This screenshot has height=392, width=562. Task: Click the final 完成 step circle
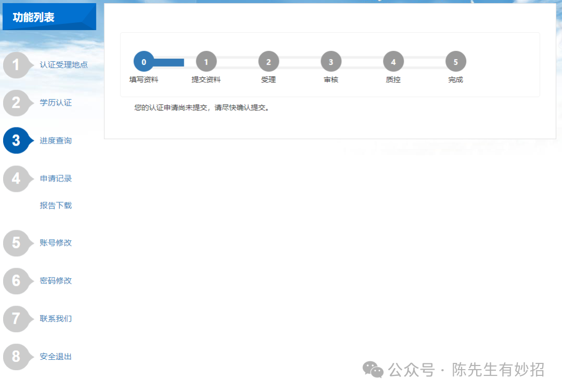pos(456,61)
